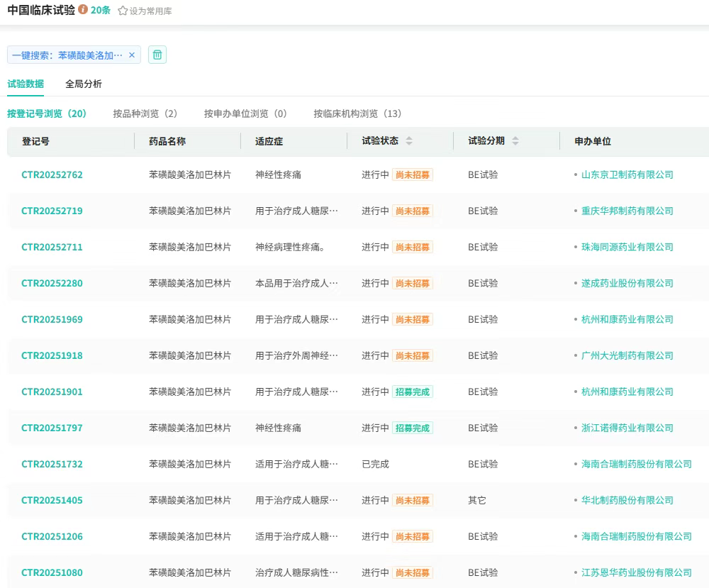
Task: Switch to 按临床机构浏览 (13) view
Action: coord(357,113)
